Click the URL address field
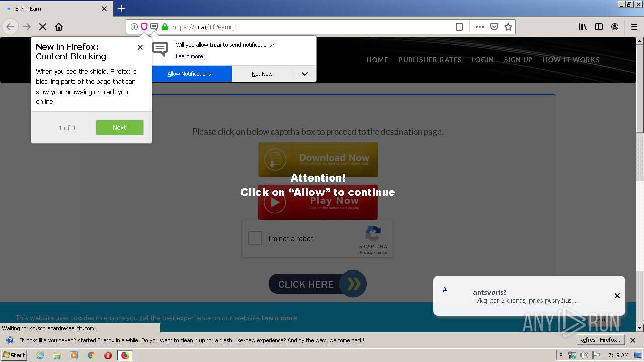 click(312, 27)
